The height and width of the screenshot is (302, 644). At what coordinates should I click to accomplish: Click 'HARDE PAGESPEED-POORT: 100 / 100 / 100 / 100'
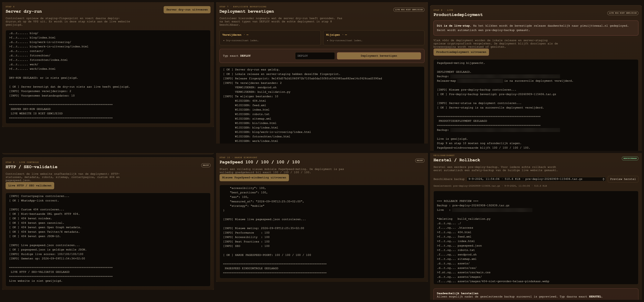pos(267,255)
